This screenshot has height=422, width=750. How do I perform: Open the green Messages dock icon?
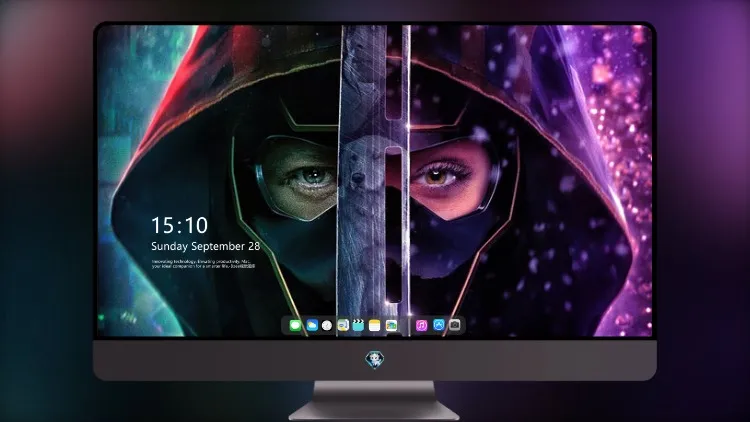pyautogui.click(x=296, y=326)
